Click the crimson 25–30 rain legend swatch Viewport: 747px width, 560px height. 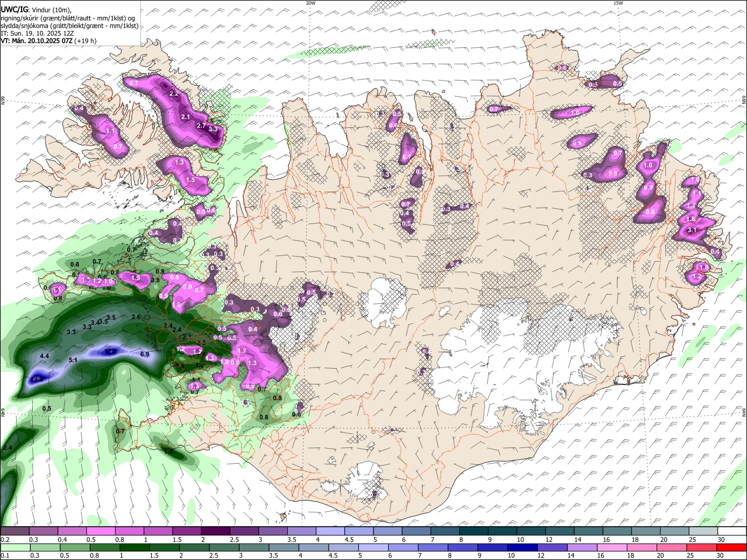click(x=703, y=547)
